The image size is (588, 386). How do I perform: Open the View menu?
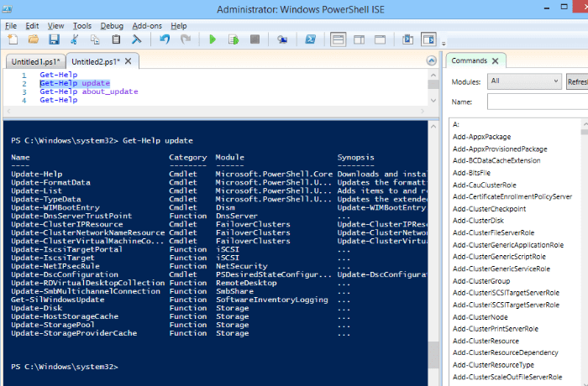click(55, 26)
